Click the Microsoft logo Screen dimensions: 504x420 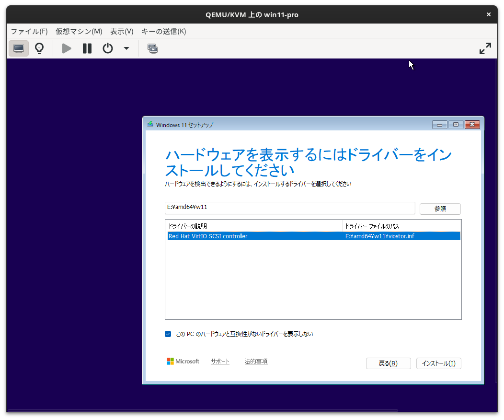pos(183,361)
